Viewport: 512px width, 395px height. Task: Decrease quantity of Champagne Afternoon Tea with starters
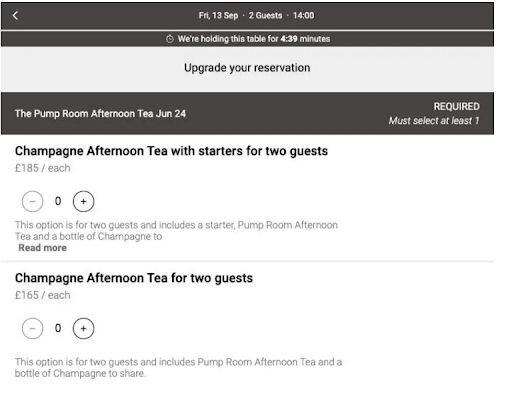pos(32,201)
